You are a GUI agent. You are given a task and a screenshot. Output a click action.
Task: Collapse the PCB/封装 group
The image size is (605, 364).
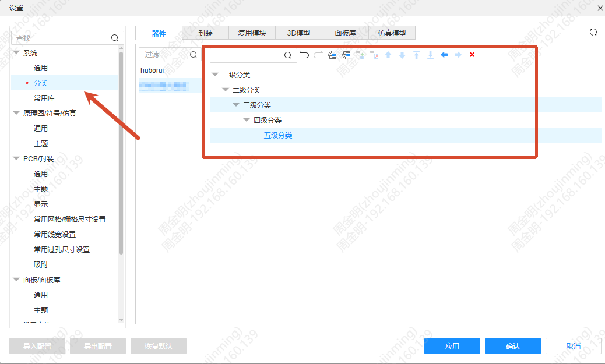[x=16, y=158]
